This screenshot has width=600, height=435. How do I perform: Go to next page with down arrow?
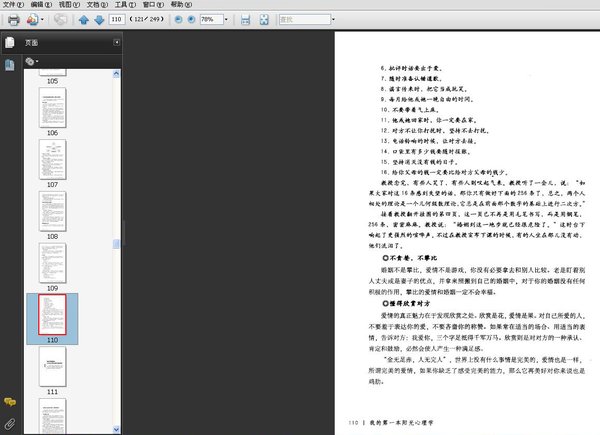pyautogui.click(x=99, y=20)
